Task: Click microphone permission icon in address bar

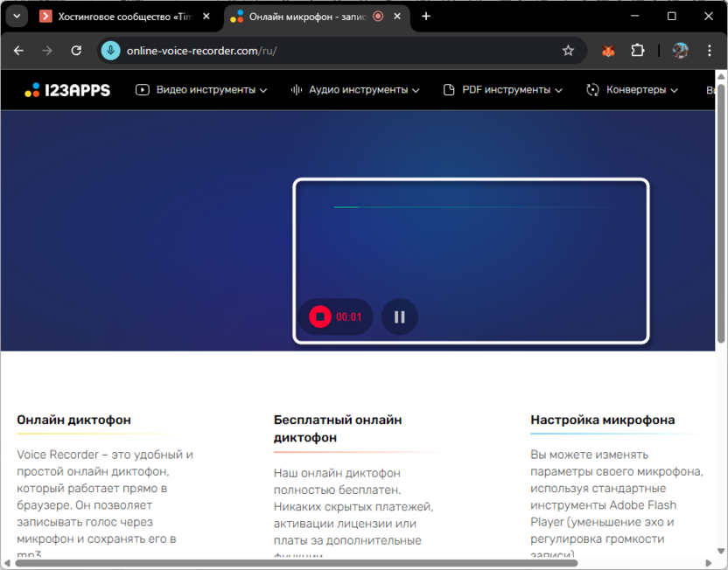Action: pyautogui.click(x=110, y=51)
